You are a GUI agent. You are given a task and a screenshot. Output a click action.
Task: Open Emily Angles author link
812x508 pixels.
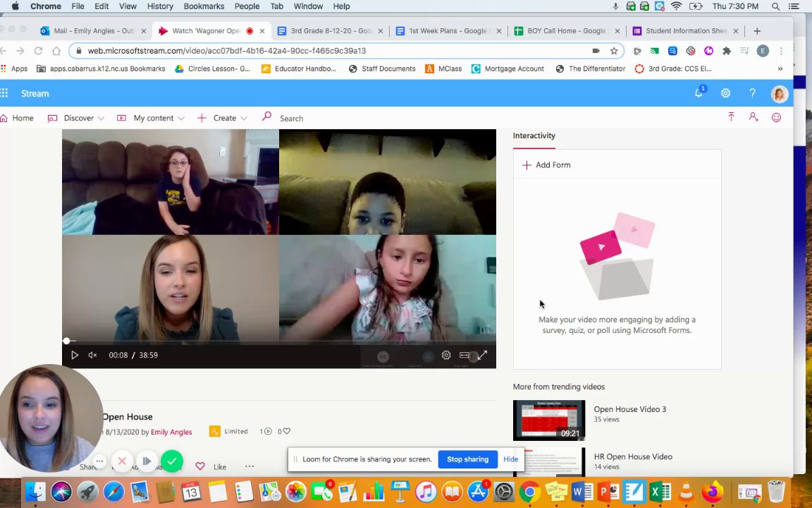[x=171, y=432]
